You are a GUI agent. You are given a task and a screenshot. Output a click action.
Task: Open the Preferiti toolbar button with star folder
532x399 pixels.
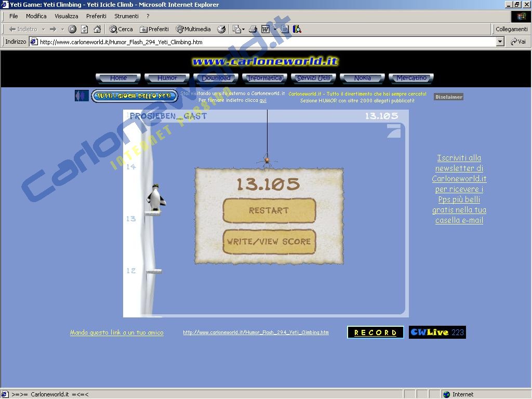click(154, 29)
